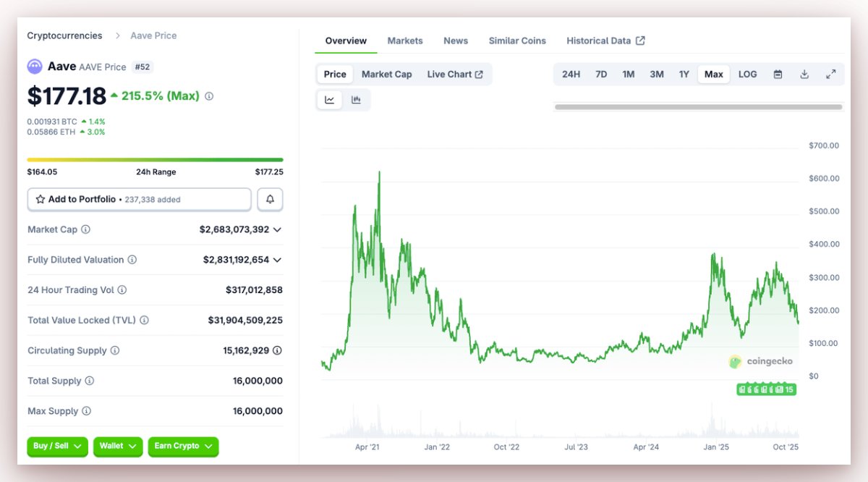Screen dimensions: 868x482
Task: Click the info icon beside Circulating Supply label
Action: (115, 351)
